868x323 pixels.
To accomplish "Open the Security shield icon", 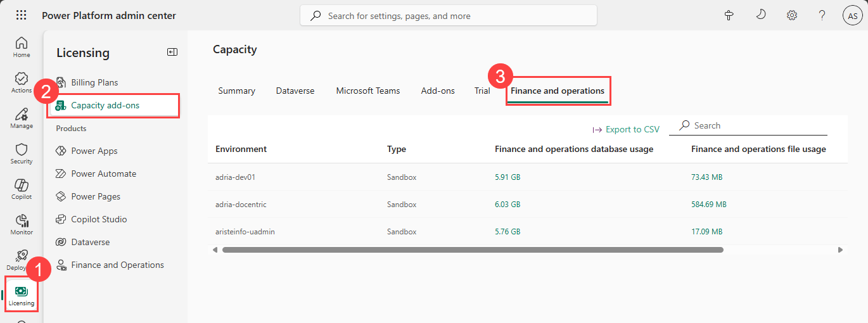I will click(x=22, y=153).
